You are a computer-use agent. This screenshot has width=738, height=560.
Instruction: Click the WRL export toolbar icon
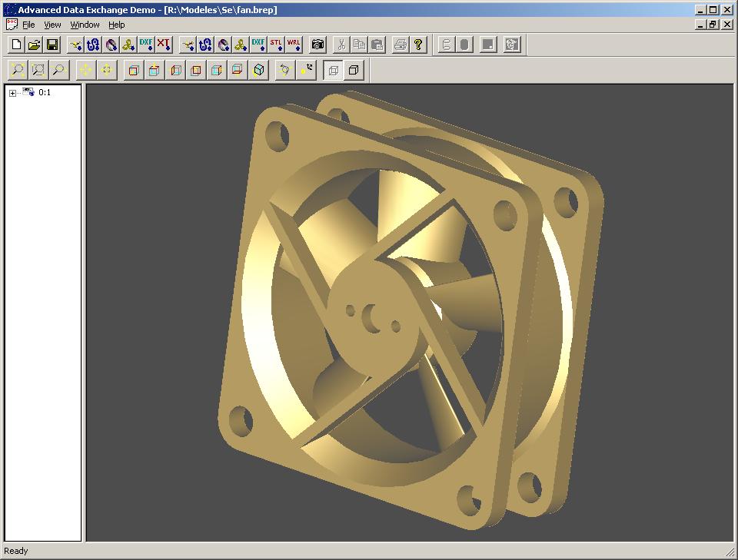point(294,45)
